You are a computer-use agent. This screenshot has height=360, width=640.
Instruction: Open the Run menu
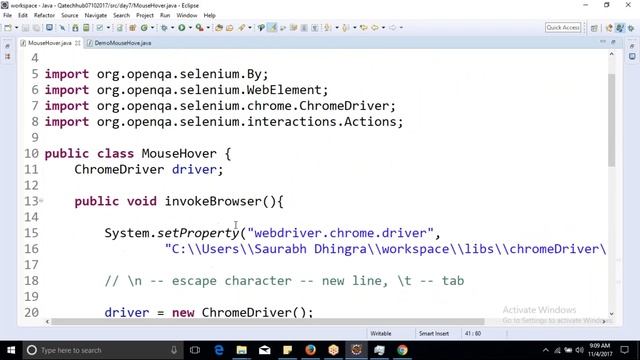[x=165, y=15]
